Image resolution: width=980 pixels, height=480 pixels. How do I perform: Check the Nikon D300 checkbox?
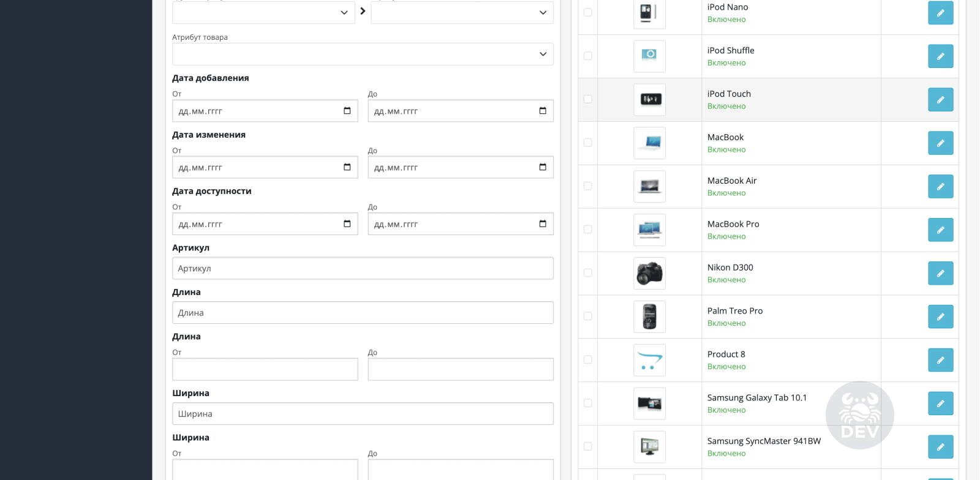[x=588, y=273]
